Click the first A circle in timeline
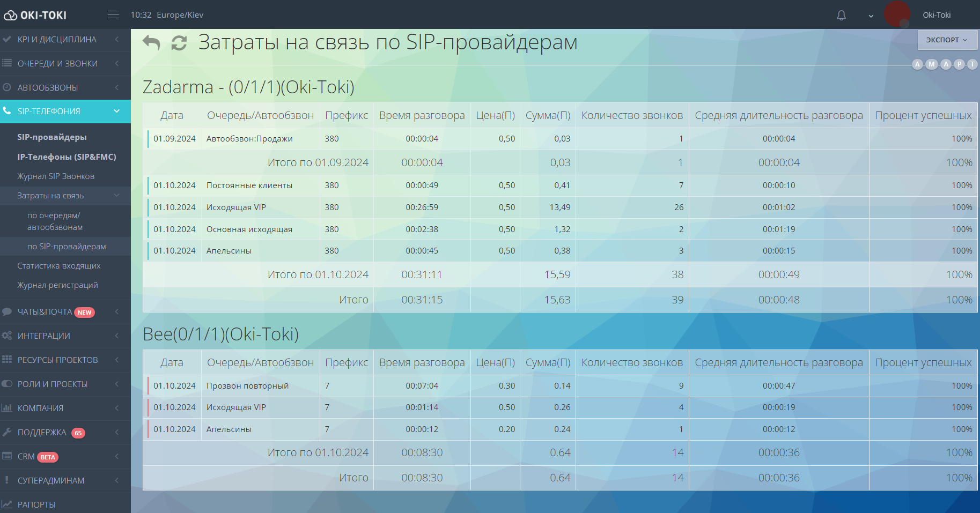Screen dimensions: 980x513 918,64
